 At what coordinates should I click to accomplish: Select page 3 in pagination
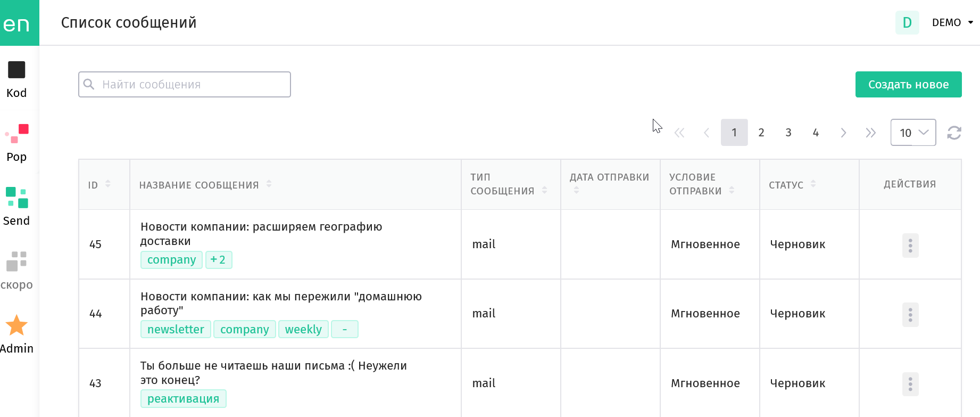(x=788, y=133)
